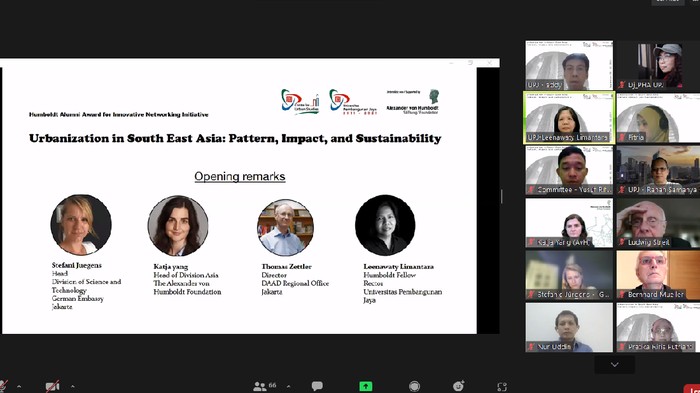Select Ludwig Streit's video tile
The width and height of the screenshot is (700, 393).
[x=658, y=223]
